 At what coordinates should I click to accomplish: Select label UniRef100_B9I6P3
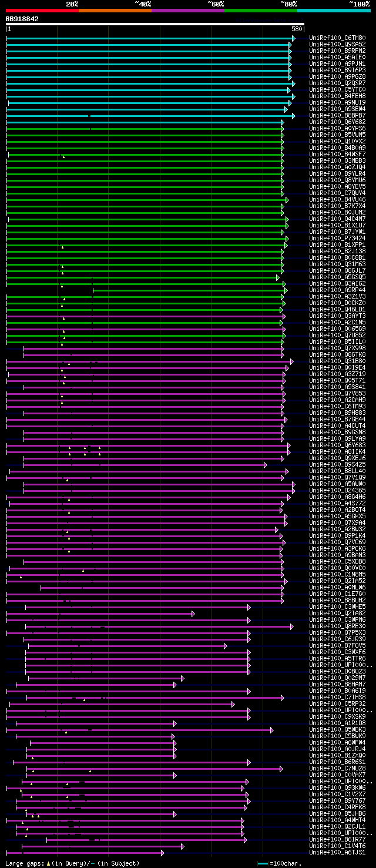coord(337,71)
